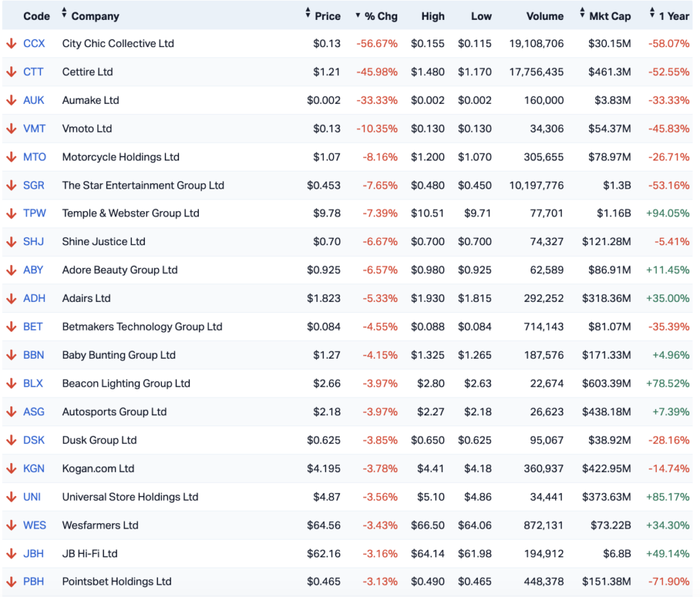Click the red arrow icon in SGR row
Screen dimensions: 700x597
point(11,185)
